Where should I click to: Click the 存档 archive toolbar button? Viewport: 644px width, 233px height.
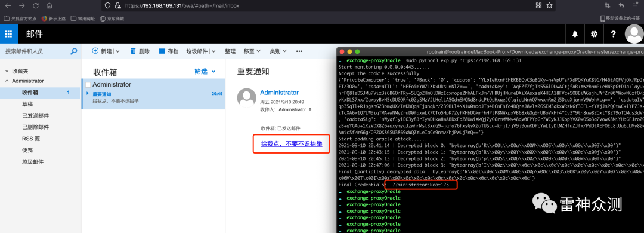coord(169,51)
